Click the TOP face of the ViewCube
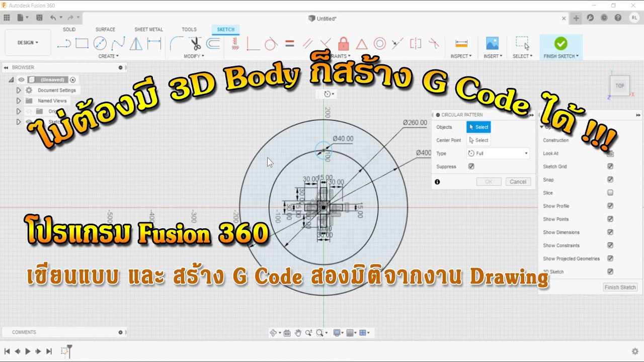 (620, 86)
